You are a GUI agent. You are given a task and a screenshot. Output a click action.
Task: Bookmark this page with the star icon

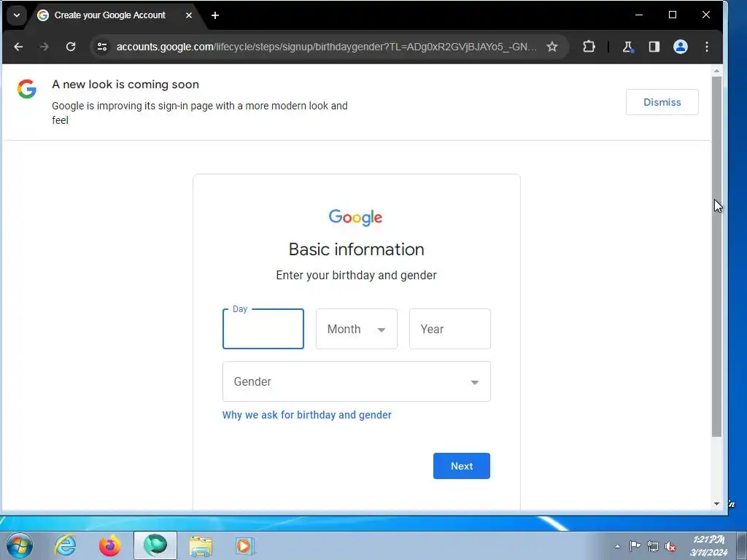(552, 47)
